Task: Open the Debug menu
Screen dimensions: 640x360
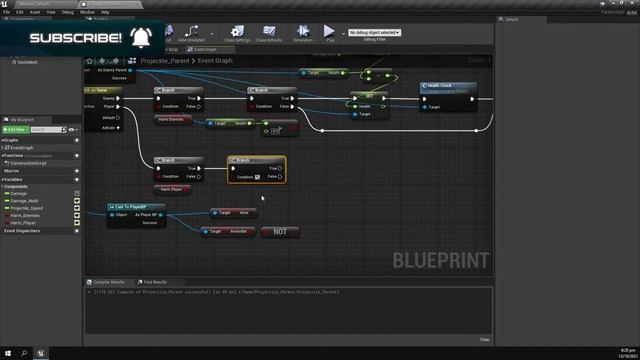Action: [68, 12]
